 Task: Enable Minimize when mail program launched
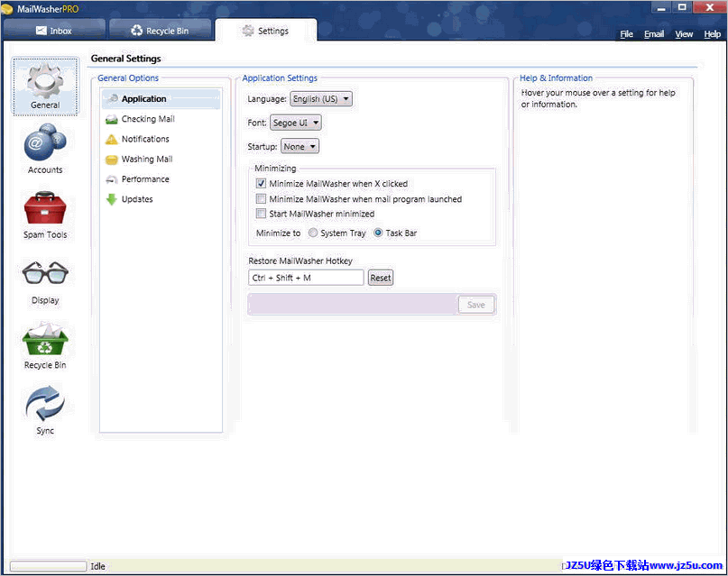(261, 199)
